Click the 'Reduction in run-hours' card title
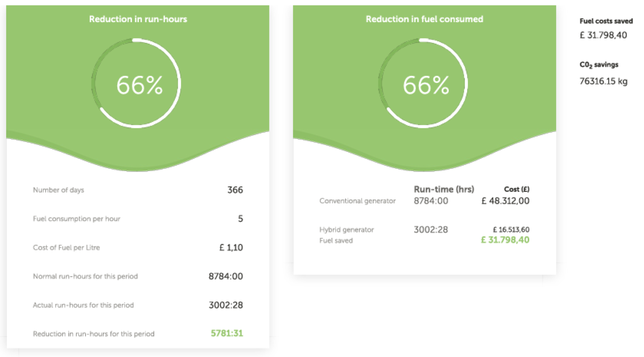644x357 pixels. [138, 19]
